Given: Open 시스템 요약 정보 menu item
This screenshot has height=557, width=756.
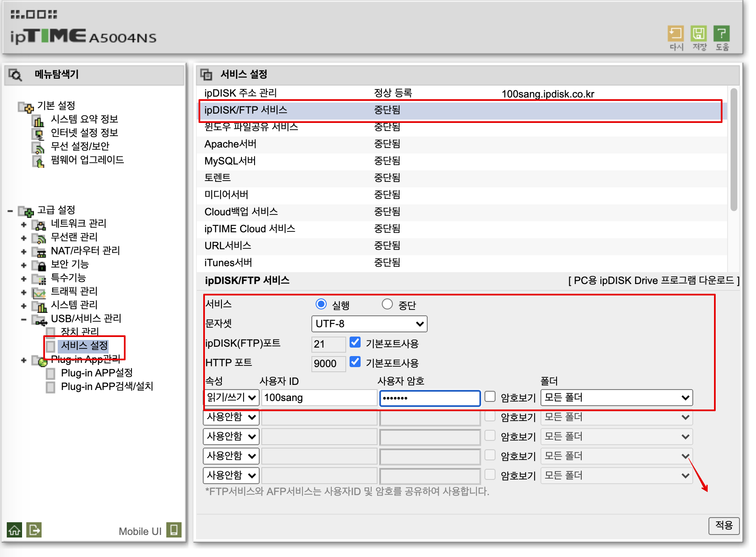Looking at the screenshot, I should pos(84,120).
